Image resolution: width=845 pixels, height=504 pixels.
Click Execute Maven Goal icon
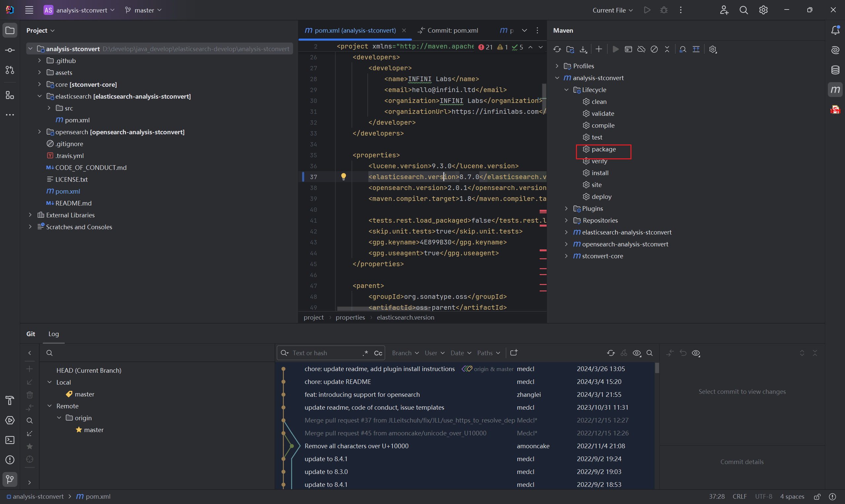(x=628, y=49)
